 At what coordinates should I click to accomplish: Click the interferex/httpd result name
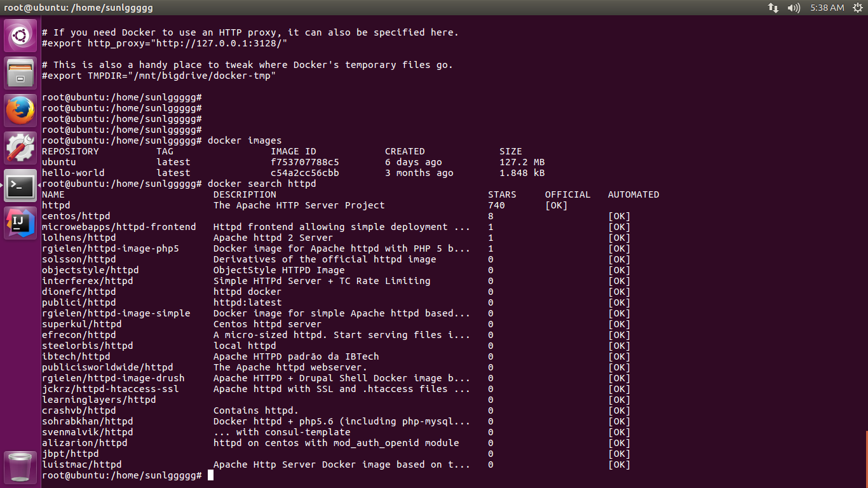[88, 281]
